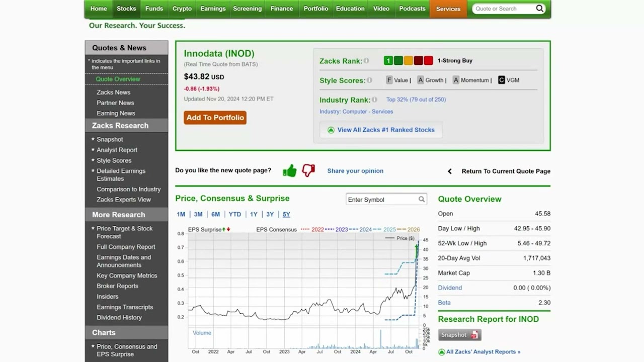Open Dividend History in sidebar
Viewport: 644px width, 362px height.
point(119,318)
